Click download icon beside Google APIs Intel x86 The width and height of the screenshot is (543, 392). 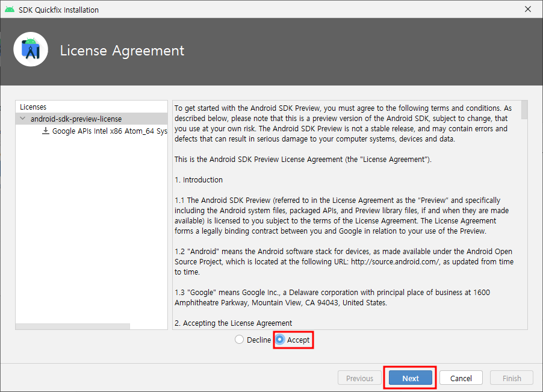point(45,131)
